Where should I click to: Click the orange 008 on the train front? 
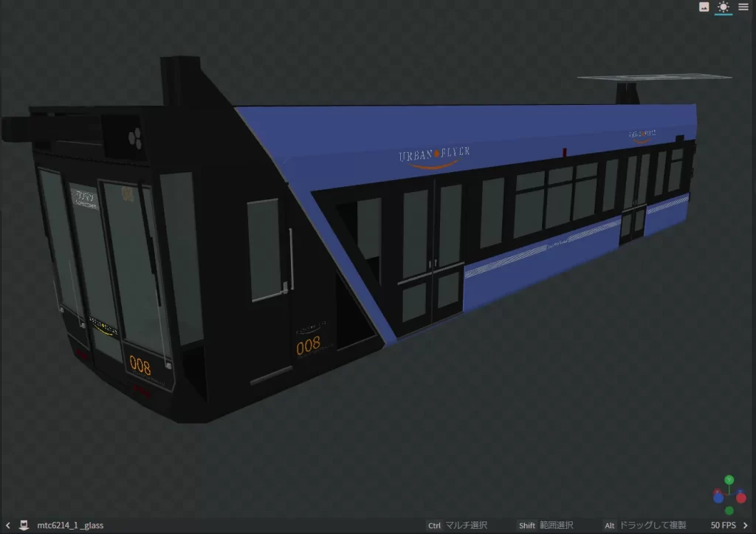click(x=140, y=365)
